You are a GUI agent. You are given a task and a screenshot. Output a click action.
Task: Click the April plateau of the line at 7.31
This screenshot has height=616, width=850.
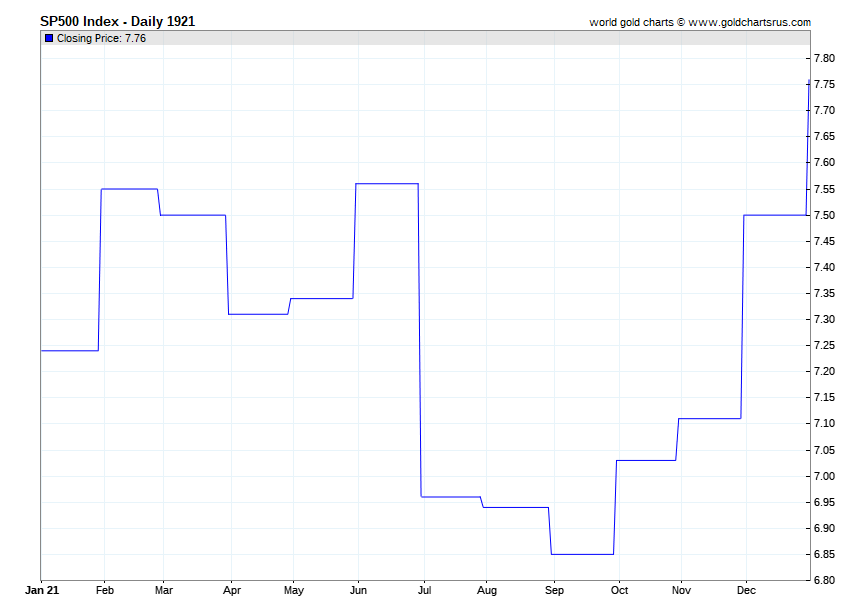point(258,314)
